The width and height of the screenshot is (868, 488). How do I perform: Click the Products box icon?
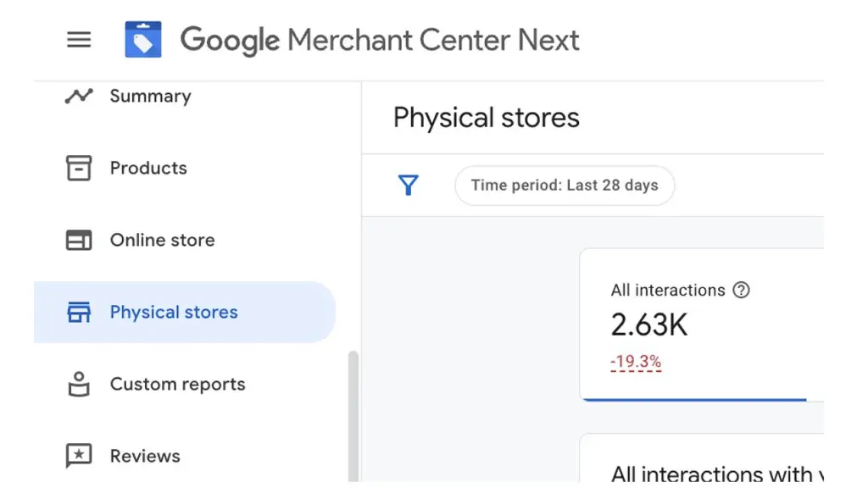pos(79,168)
